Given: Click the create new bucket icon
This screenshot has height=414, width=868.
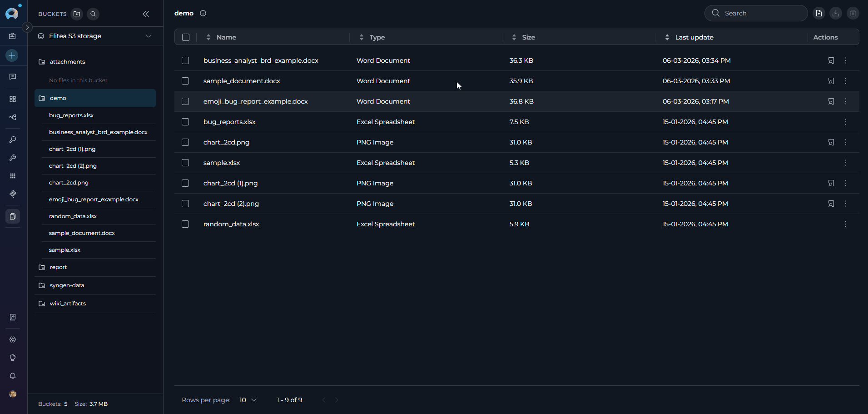Looking at the screenshot, I should click(77, 14).
